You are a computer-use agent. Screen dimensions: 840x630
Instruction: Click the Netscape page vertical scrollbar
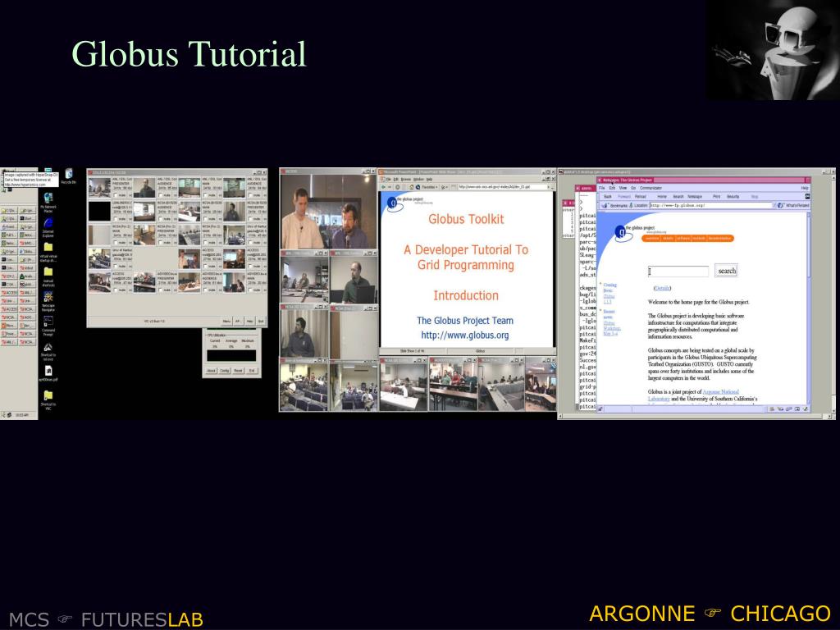808,308
